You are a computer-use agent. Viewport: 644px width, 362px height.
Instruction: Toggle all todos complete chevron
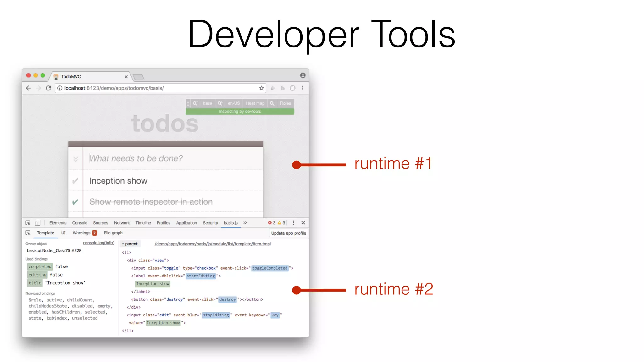coord(75,159)
